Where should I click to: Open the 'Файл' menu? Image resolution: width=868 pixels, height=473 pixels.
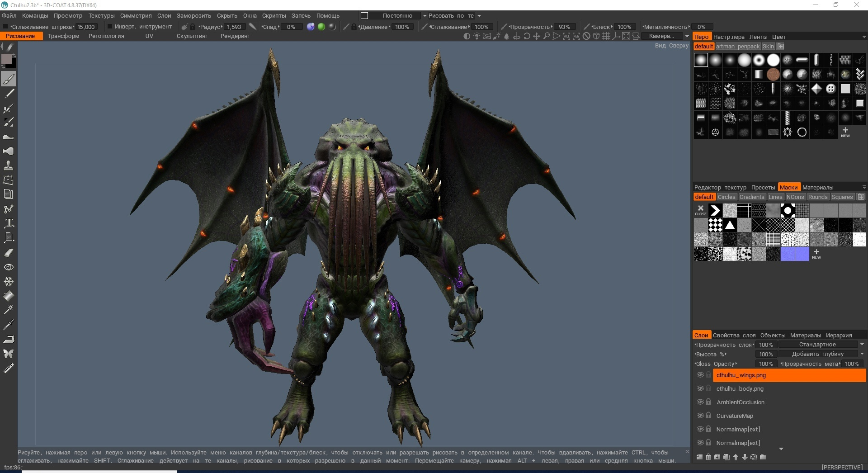[9, 16]
